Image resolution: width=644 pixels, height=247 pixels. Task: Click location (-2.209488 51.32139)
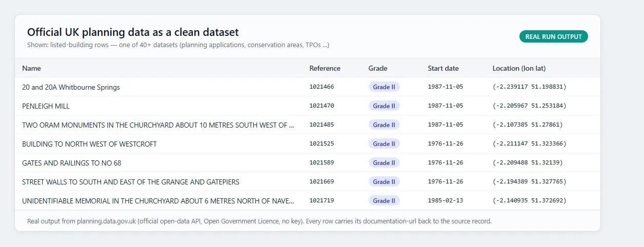[528, 163]
